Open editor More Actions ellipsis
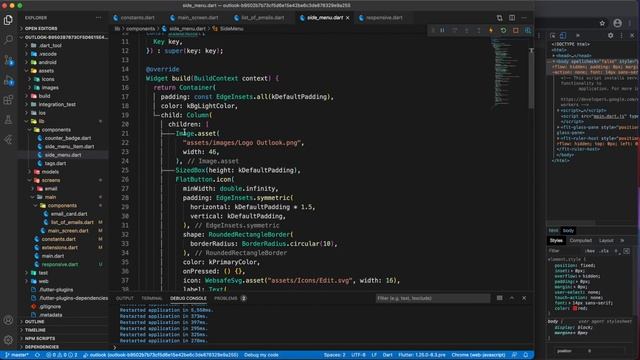Viewport: 640px width, 360px height. (524, 18)
